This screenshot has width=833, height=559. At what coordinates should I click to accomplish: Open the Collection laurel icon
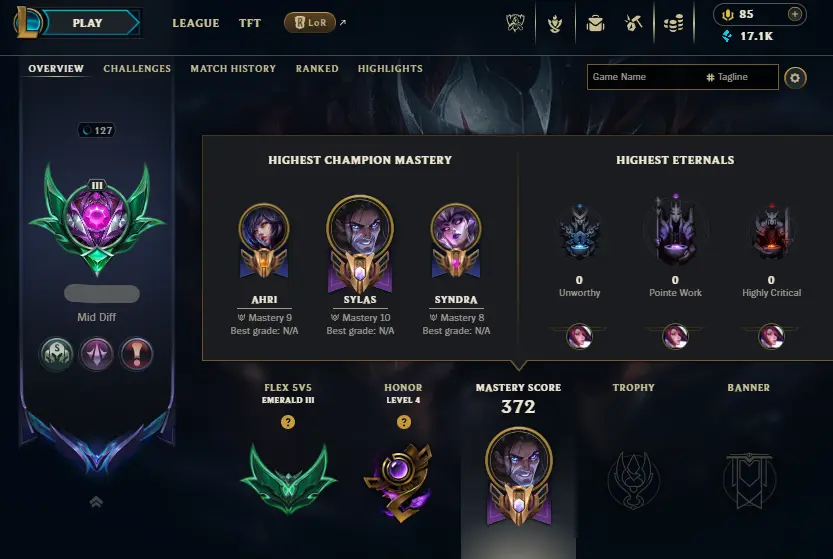pyautogui.click(x=555, y=23)
